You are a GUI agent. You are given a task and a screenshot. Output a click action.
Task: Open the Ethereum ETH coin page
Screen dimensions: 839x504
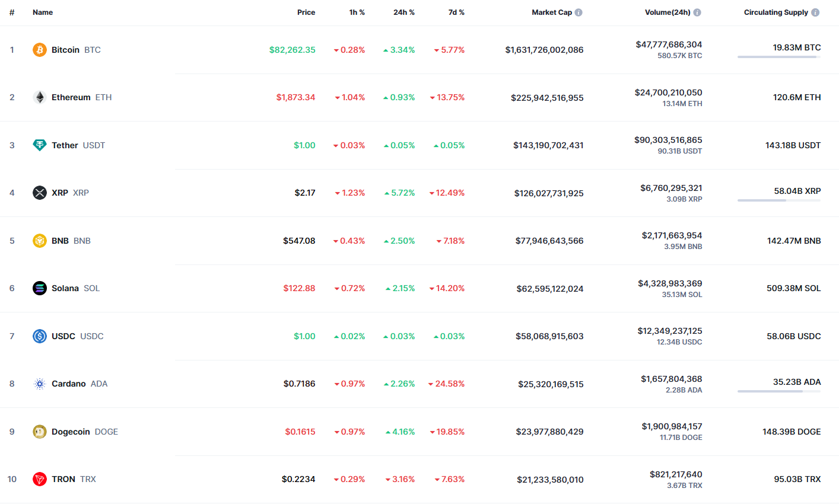[x=81, y=97]
